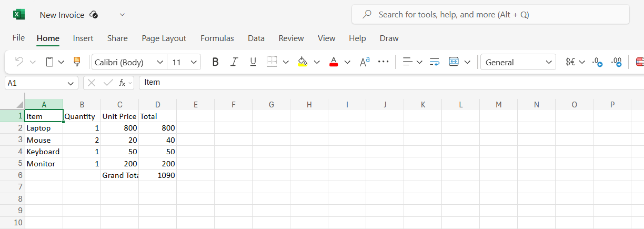Apply the yellow fill color
Viewport: 644px width, 229px height.
click(302, 62)
